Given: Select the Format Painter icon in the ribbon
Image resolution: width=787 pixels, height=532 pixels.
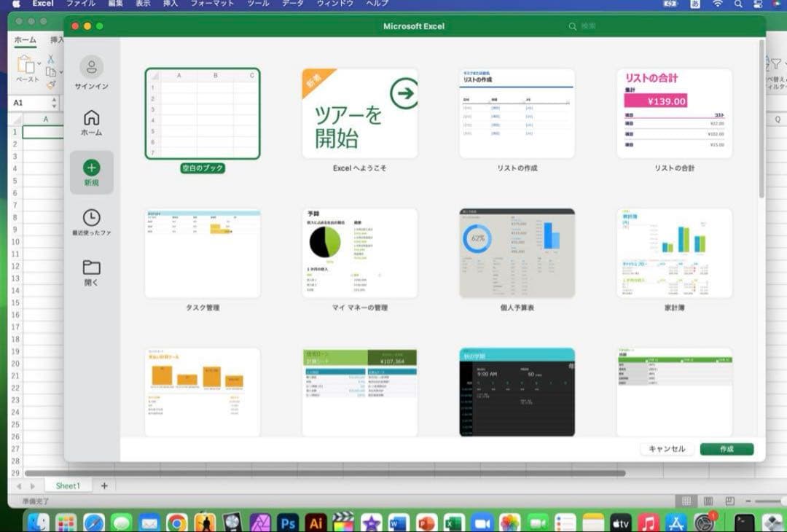Looking at the screenshot, I should click(x=51, y=85).
